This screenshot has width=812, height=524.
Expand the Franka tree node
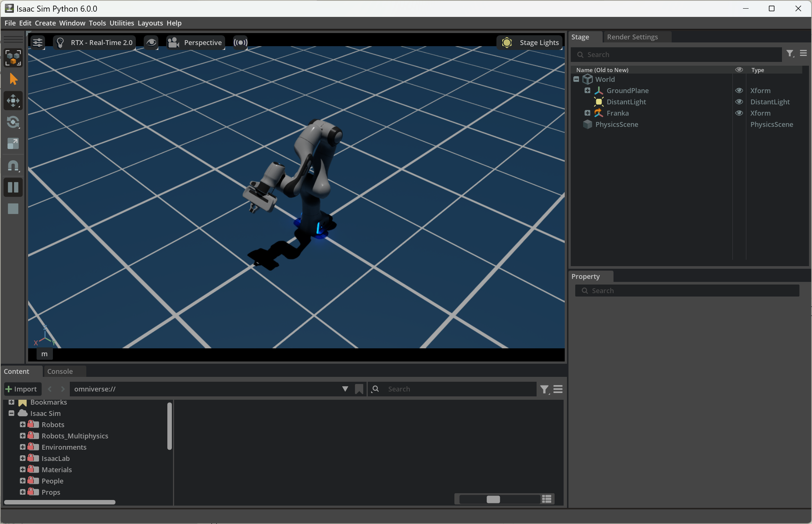588,113
